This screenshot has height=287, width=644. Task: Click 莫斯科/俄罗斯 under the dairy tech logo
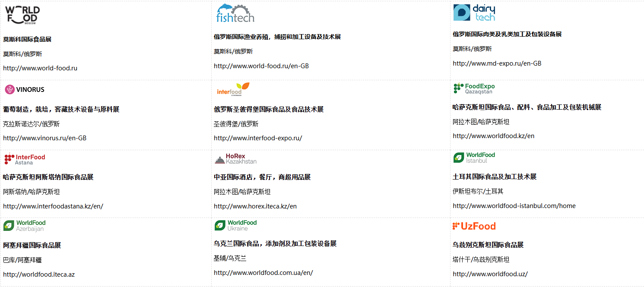tap(472, 49)
